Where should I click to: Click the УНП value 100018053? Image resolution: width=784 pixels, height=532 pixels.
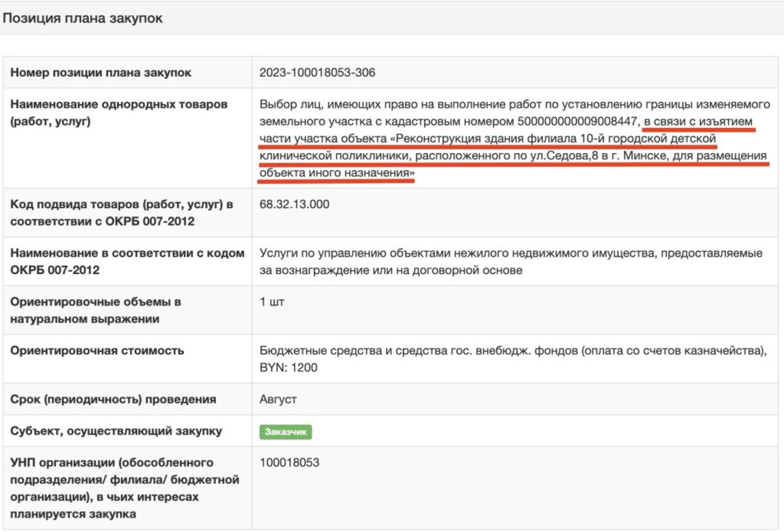pos(290,463)
